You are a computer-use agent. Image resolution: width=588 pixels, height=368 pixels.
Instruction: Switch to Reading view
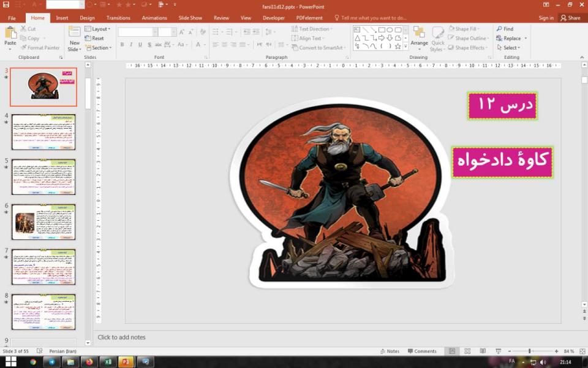[483, 351]
